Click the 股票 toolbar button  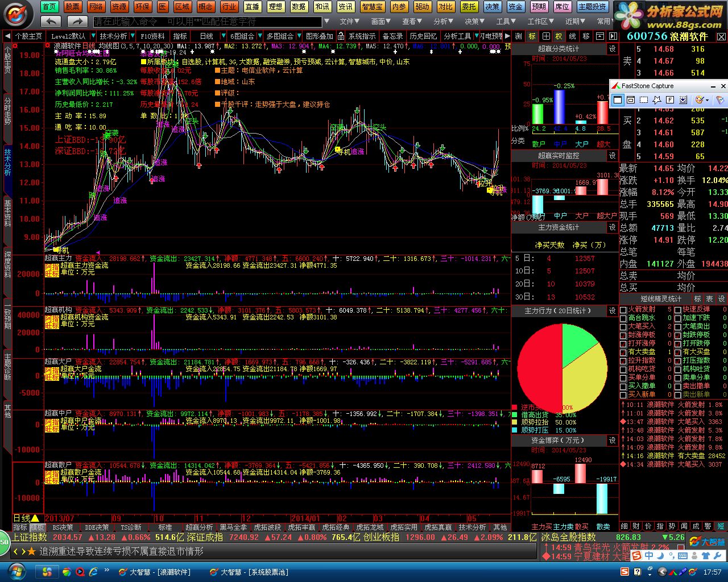[72, 7]
